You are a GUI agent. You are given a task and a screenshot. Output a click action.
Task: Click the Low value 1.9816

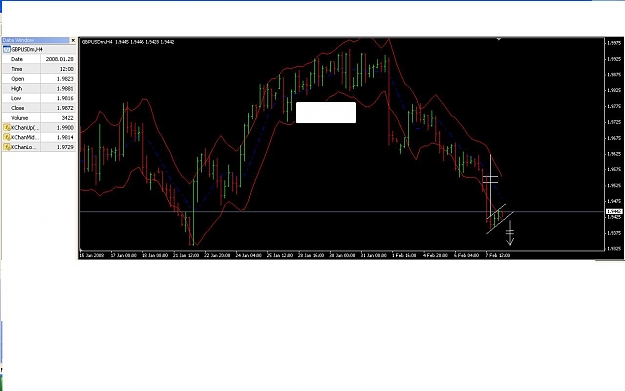point(65,98)
